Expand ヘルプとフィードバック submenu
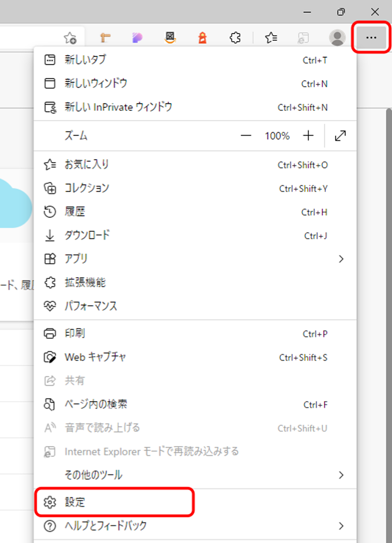The height and width of the screenshot is (543, 392). pyautogui.click(x=195, y=526)
